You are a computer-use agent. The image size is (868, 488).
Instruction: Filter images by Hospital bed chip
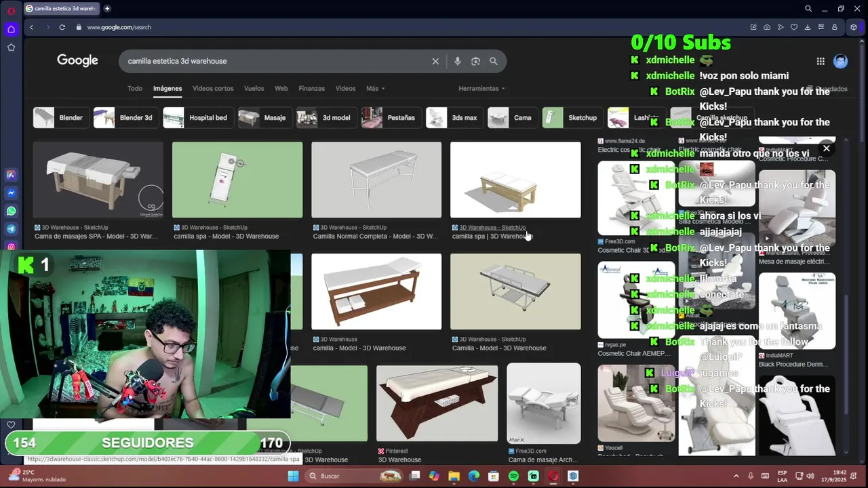[x=198, y=117]
